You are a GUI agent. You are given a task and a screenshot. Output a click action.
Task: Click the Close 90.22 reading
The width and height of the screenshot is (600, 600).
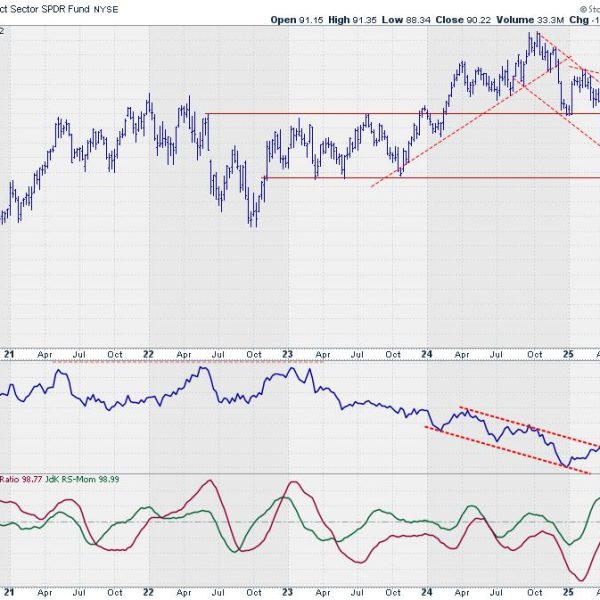tap(471, 19)
